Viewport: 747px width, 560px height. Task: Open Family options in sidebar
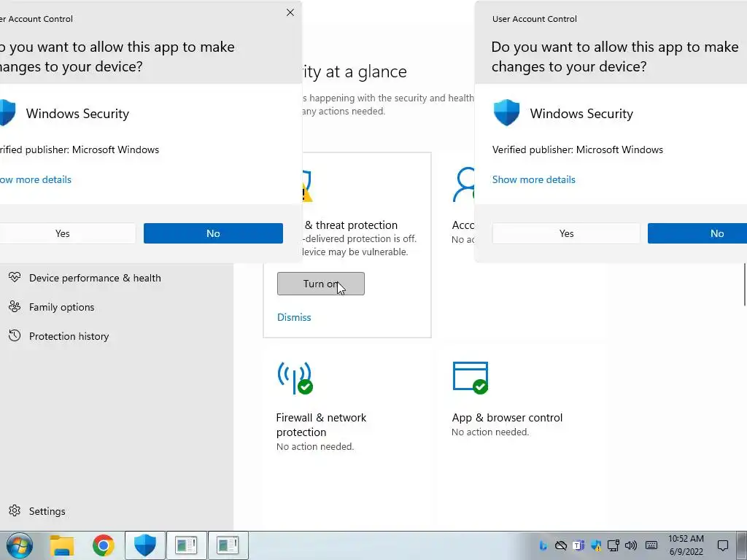pyautogui.click(x=52, y=307)
